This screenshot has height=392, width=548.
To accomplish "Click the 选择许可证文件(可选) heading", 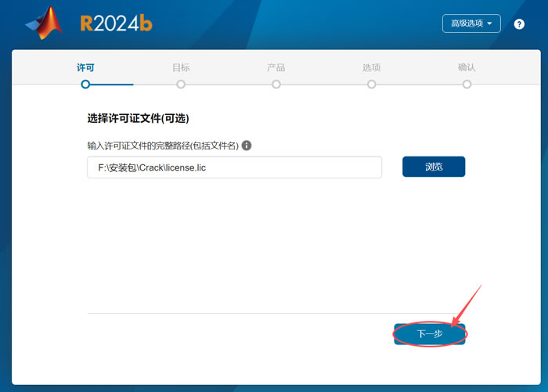I will coord(139,119).
